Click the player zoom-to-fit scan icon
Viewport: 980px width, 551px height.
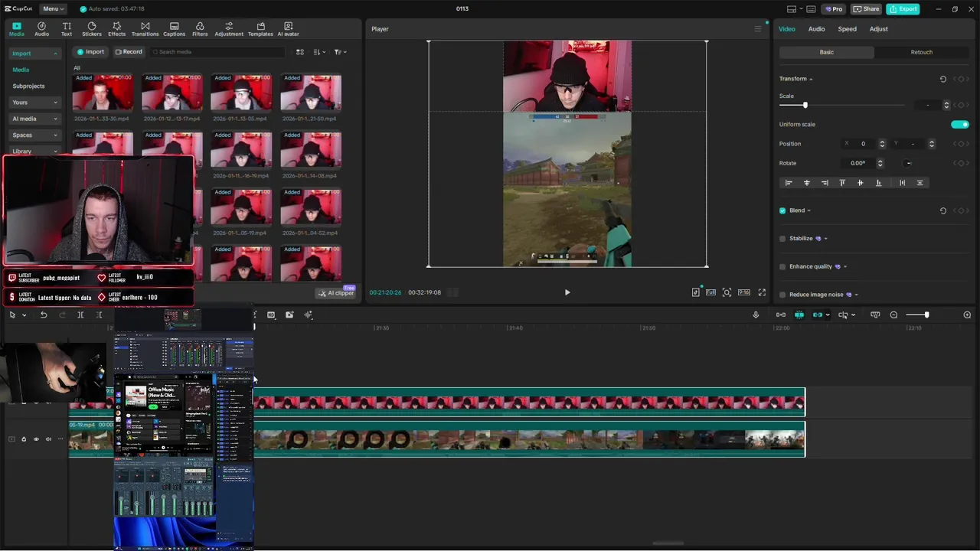[x=727, y=292]
